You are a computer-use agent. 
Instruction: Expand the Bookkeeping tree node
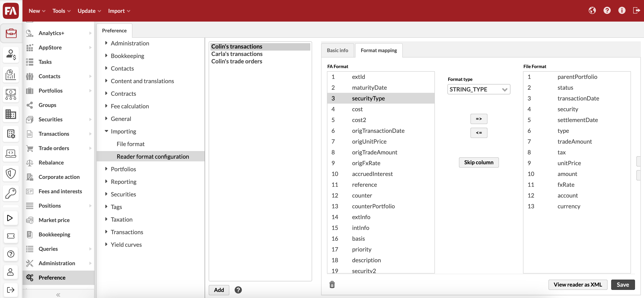click(106, 56)
